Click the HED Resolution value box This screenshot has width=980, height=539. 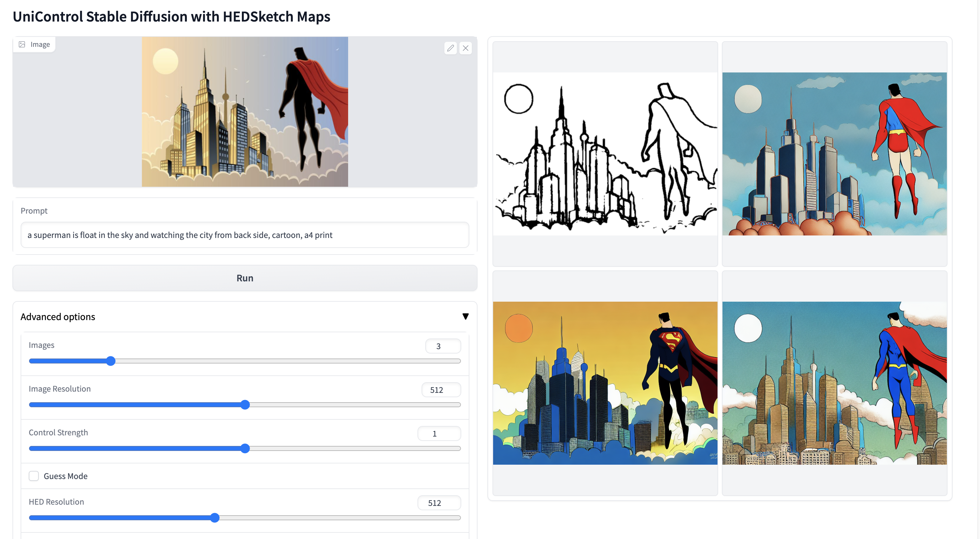click(439, 503)
